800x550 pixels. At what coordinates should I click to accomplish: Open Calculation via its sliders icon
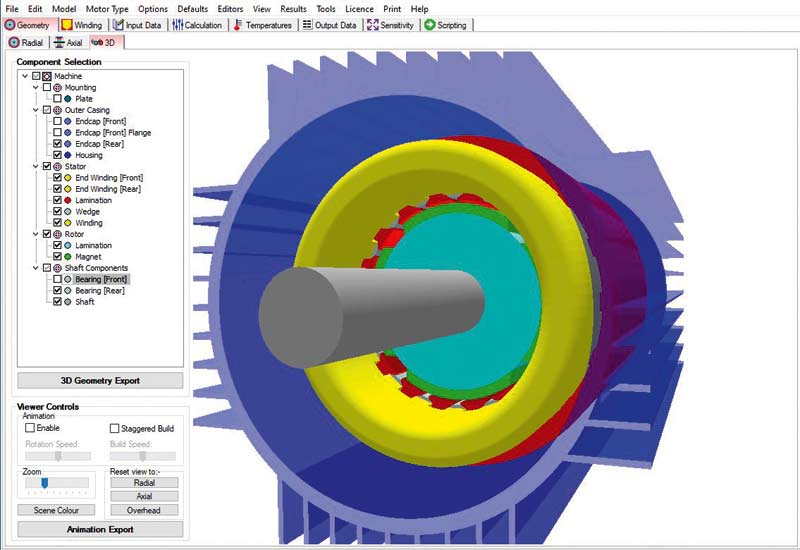(177, 25)
